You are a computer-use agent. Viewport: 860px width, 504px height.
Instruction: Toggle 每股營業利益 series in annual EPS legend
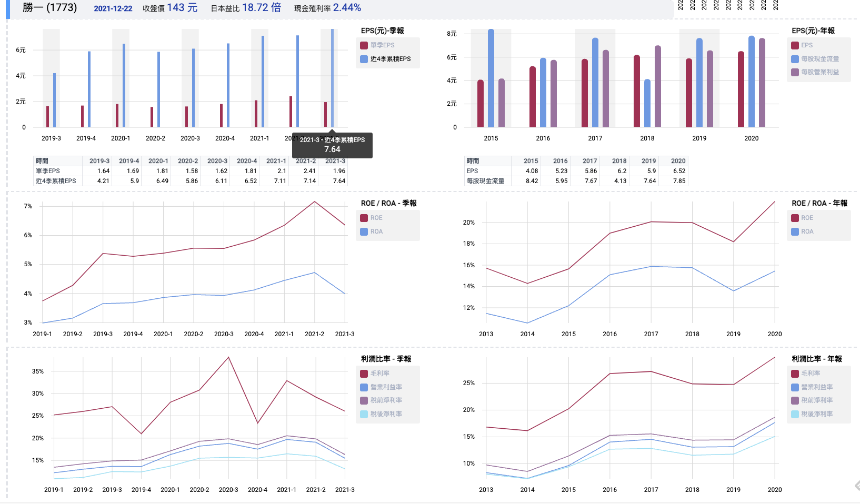click(x=815, y=72)
